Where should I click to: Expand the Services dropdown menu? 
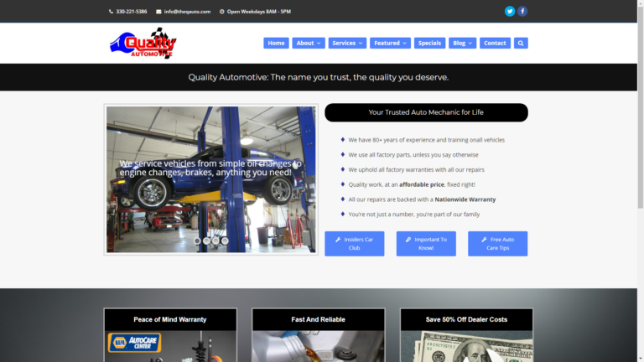[347, 43]
